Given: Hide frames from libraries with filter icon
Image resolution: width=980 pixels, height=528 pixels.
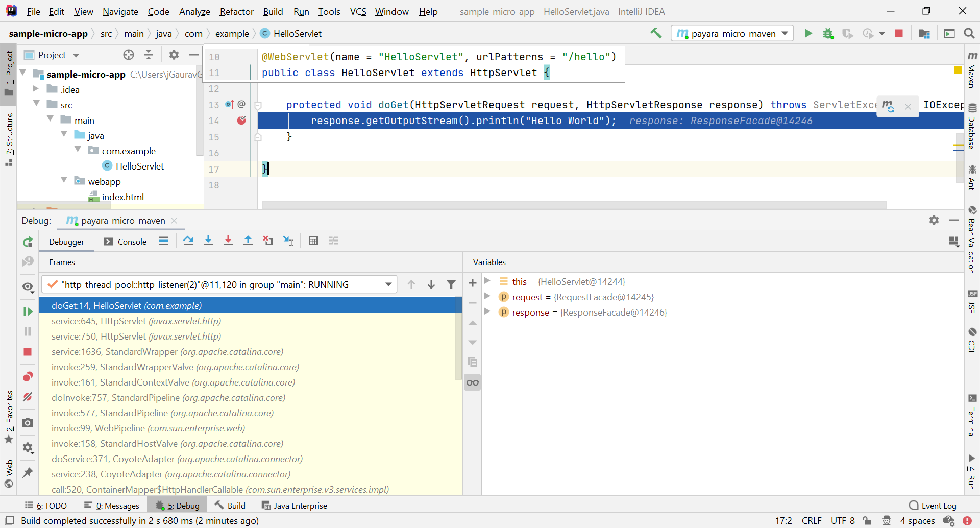Looking at the screenshot, I should point(451,284).
